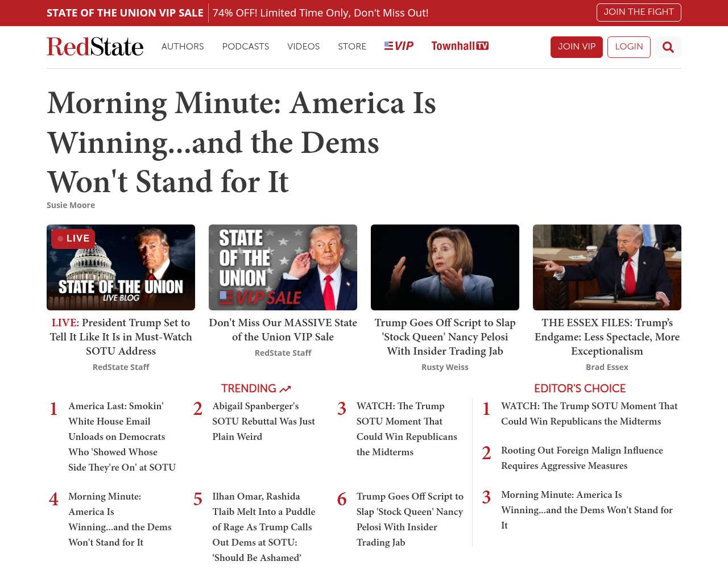The image size is (728, 582).
Task: Click the State of the Union VIP Sale banner text
Action: [x=125, y=13]
